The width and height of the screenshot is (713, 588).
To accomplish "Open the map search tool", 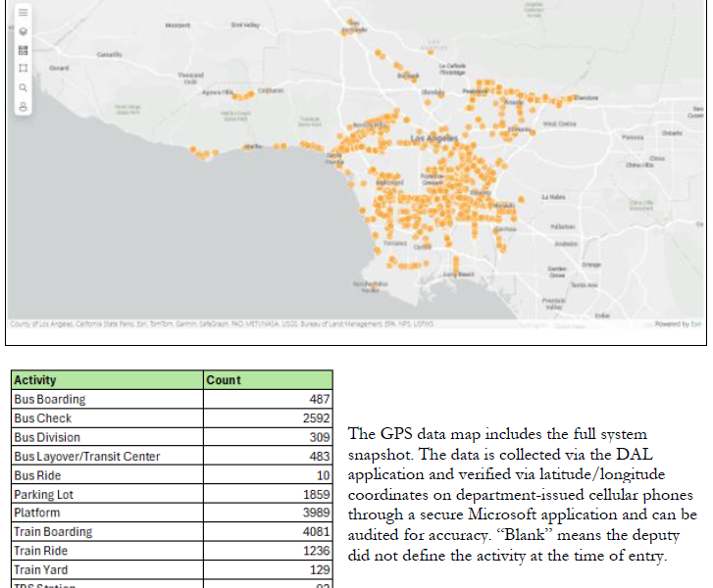I will [23, 87].
